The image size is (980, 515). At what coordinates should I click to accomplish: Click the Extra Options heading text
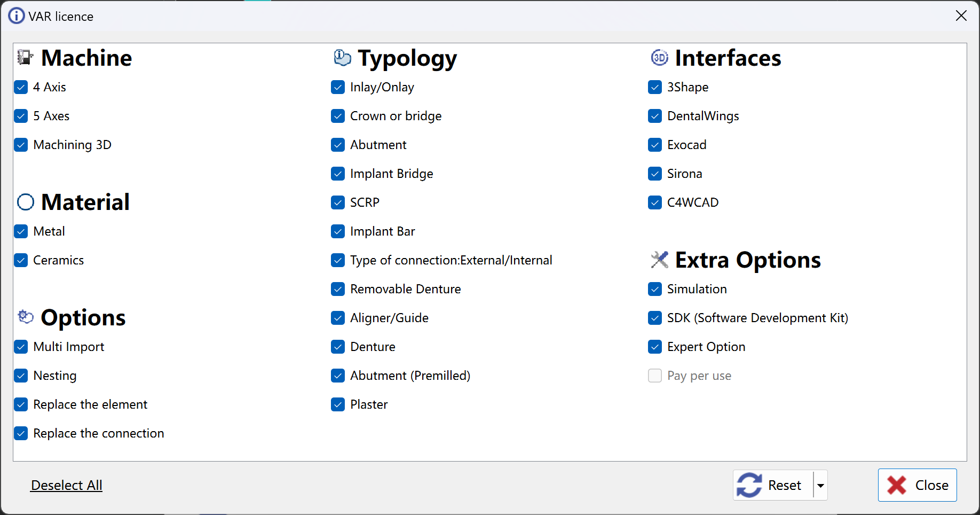[x=748, y=260]
